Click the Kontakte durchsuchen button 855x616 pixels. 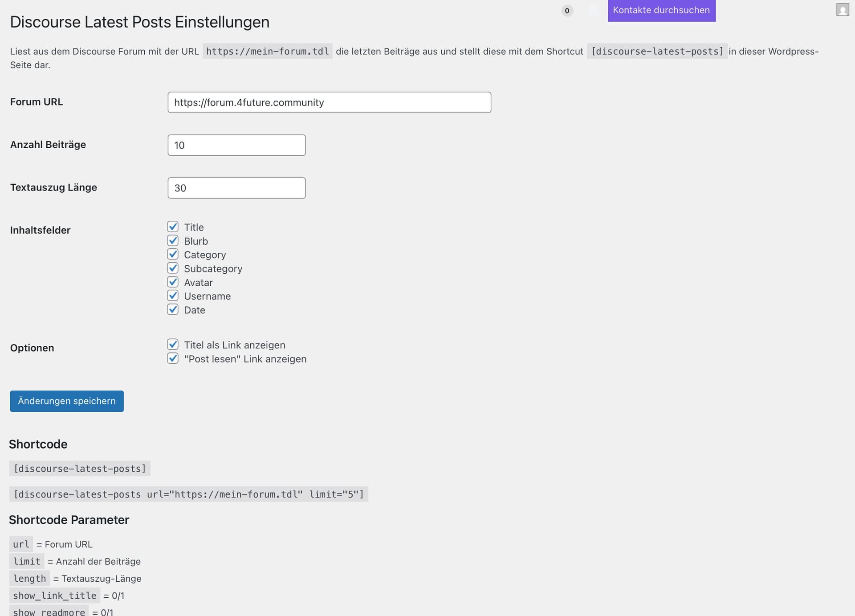(661, 10)
